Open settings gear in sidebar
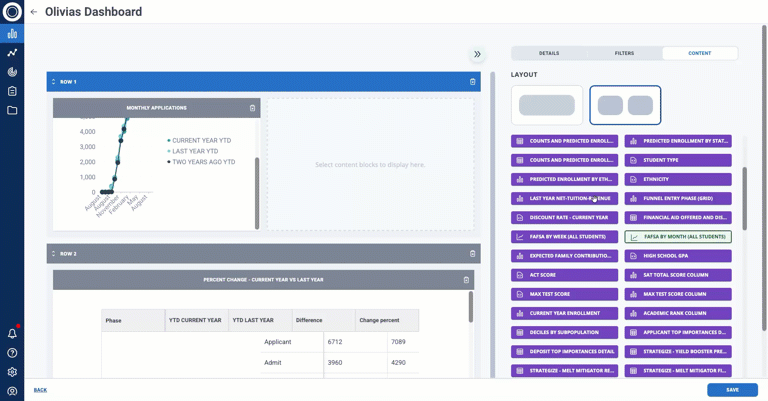This screenshot has height=401, width=768. [12, 372]
